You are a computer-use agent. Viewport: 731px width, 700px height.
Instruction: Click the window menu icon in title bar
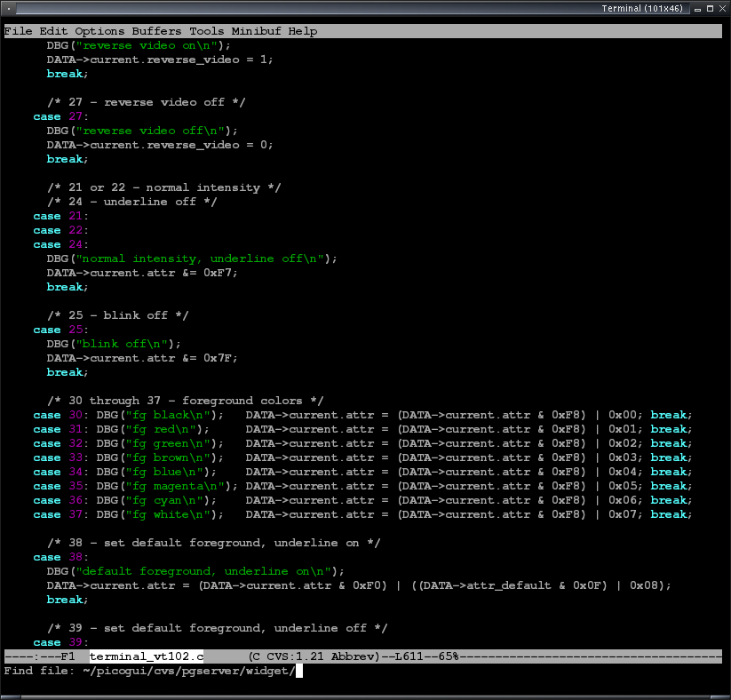click(x=8, y=8)
